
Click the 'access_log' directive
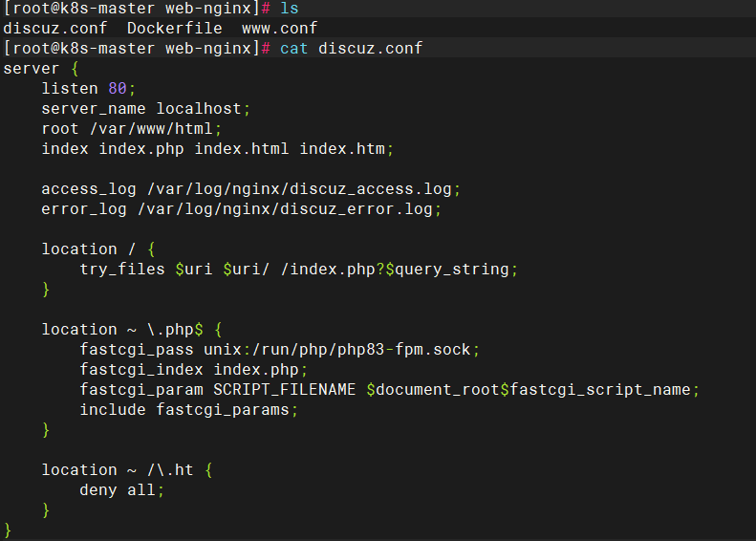coord(89,189)
